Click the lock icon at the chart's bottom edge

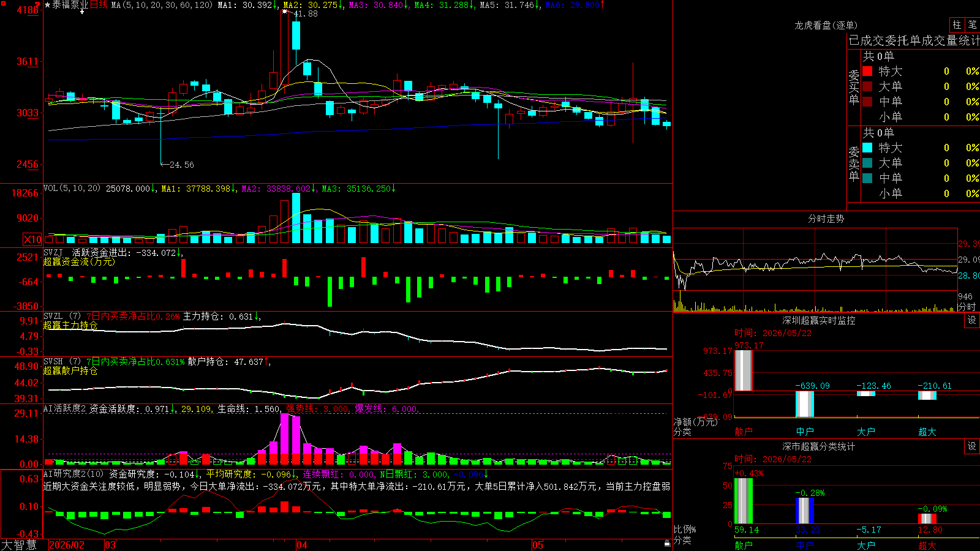[x=667, y=544]
